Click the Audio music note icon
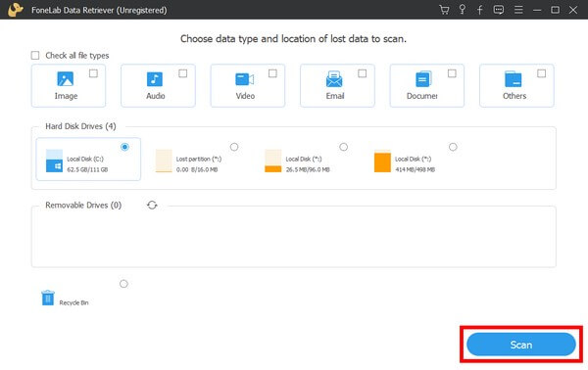This screenshot has width=588, height=370. tap(155, 79)
